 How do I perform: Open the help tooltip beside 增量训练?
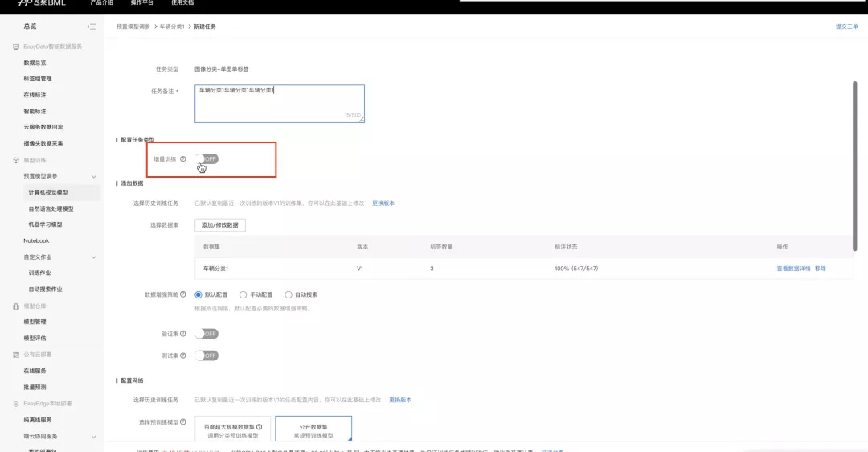coord(182,159)
